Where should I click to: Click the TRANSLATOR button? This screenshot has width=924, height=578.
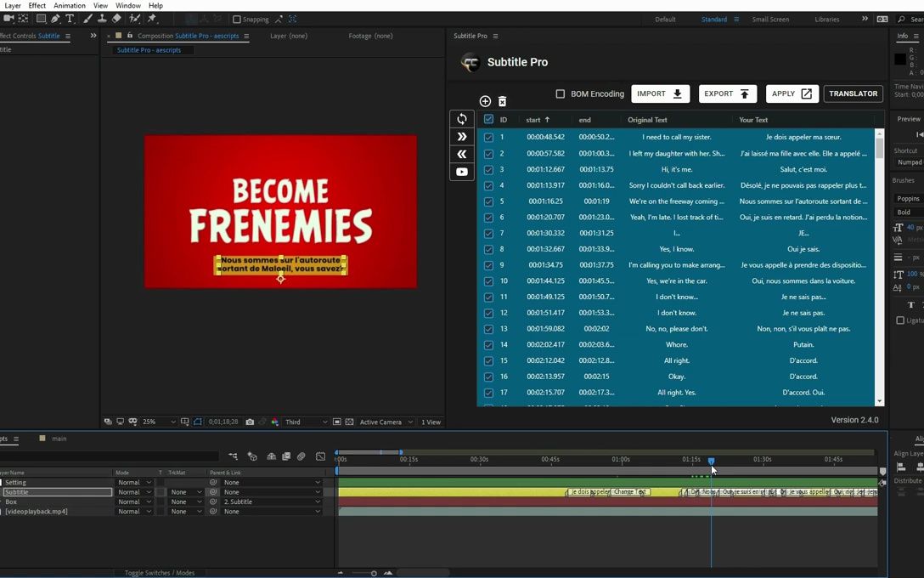853,93
